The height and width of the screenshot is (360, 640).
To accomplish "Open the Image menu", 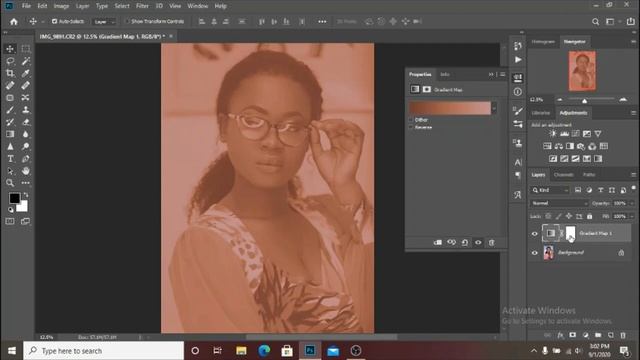I will point(61,6).
